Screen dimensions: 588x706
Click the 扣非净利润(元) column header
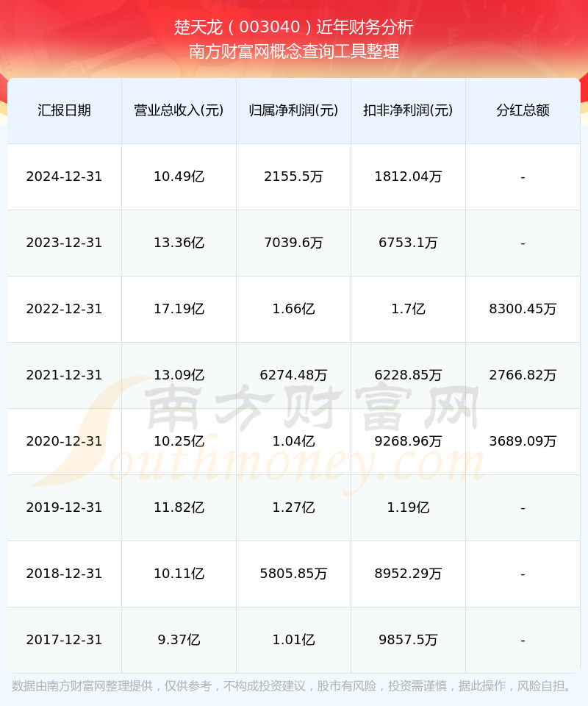click(x=408, y=110)
